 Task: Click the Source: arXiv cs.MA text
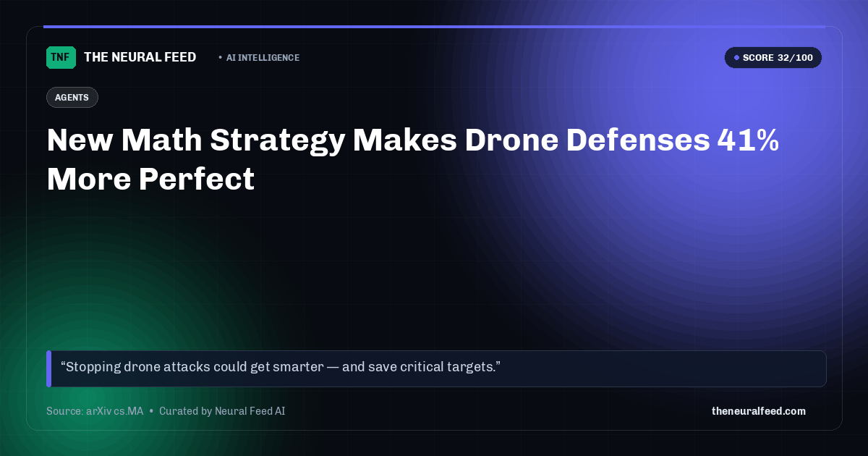coord(95,411)
